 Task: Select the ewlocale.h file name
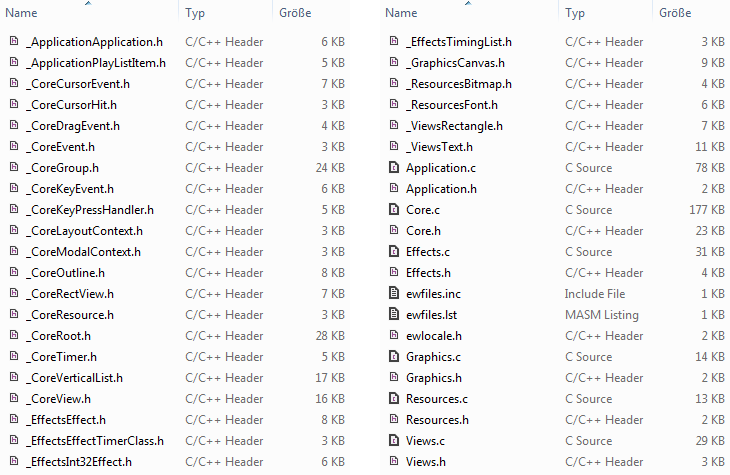point(433,336)
